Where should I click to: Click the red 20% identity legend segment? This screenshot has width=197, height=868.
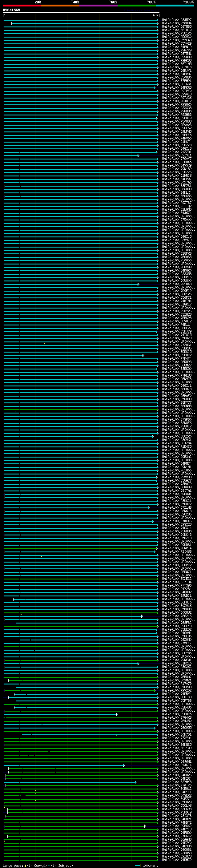[x=22, y=6]
